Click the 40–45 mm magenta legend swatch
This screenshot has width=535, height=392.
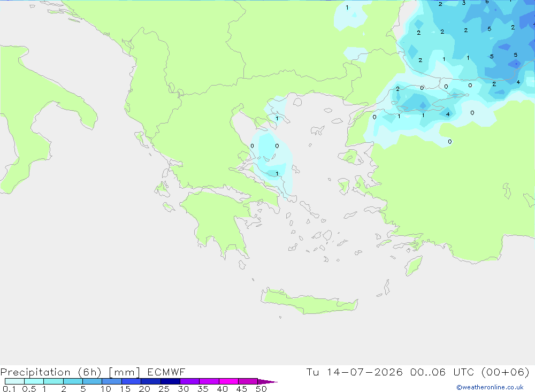click(x=228, y=381)
